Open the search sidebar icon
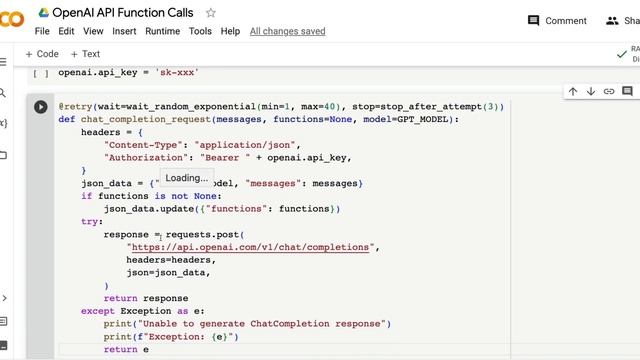The width and height of the screenshot is (640, 360). [x=3, y=93]
